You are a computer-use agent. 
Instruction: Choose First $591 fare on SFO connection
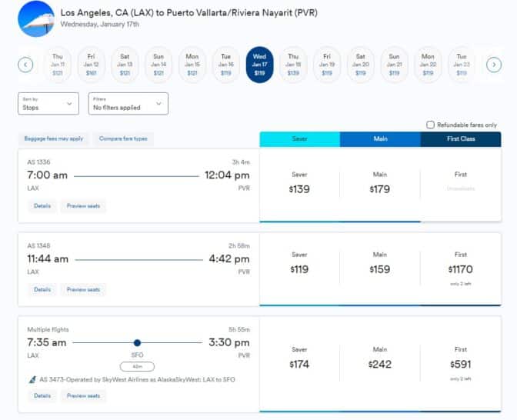tap(461, 363)
